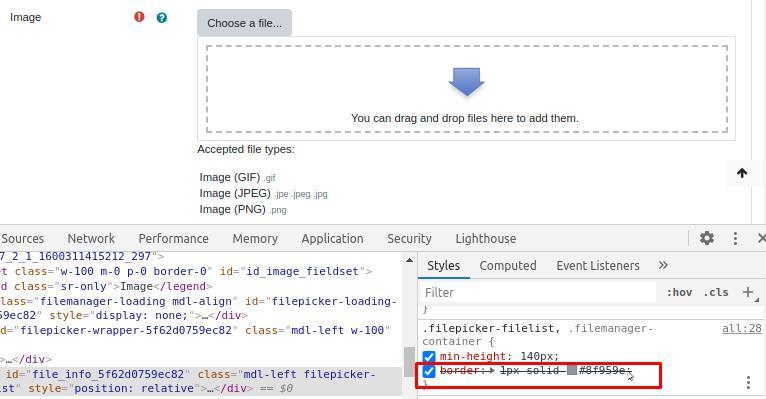
Task: Switch to the Security tab
Action: tap(409, 238)
